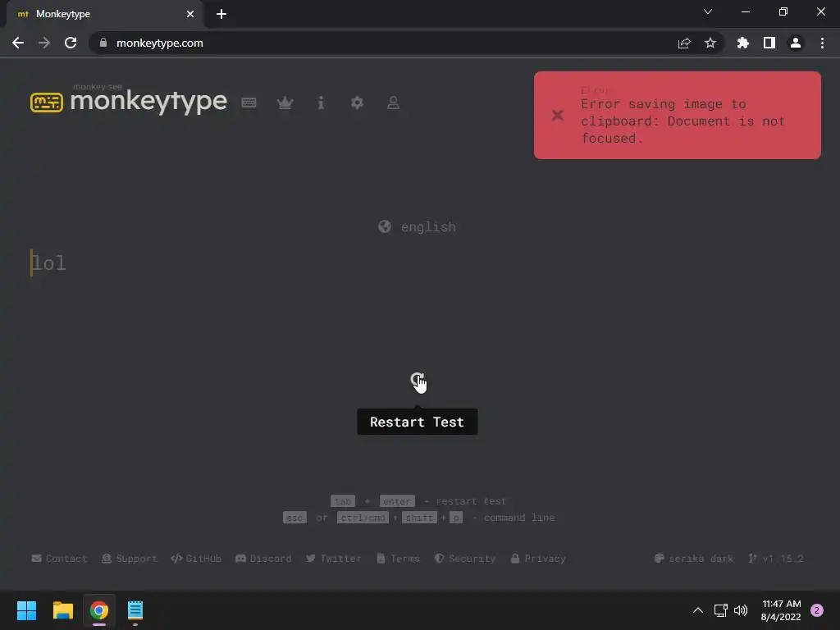Click the clipboard error message text
The height and width of the screenshot is (630, 840).
click(682, 121)
